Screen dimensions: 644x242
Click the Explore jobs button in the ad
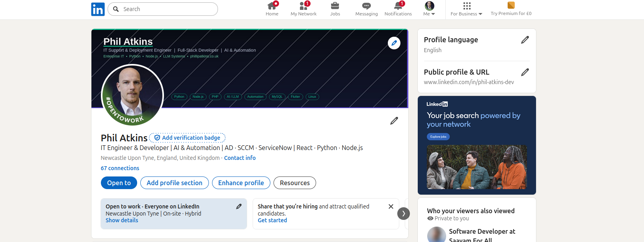438,137
